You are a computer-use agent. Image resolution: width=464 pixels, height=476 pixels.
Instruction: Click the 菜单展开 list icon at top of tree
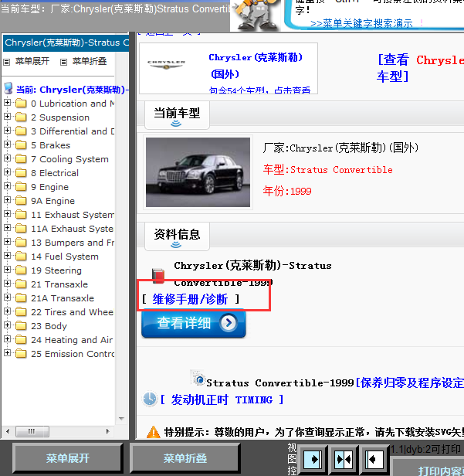click(x=7, y=62)
